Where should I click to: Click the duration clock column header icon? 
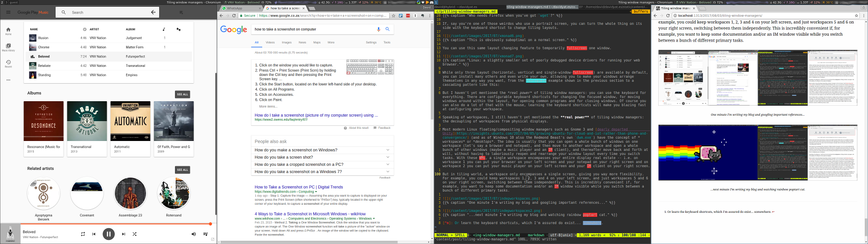(x=85, y=29)
